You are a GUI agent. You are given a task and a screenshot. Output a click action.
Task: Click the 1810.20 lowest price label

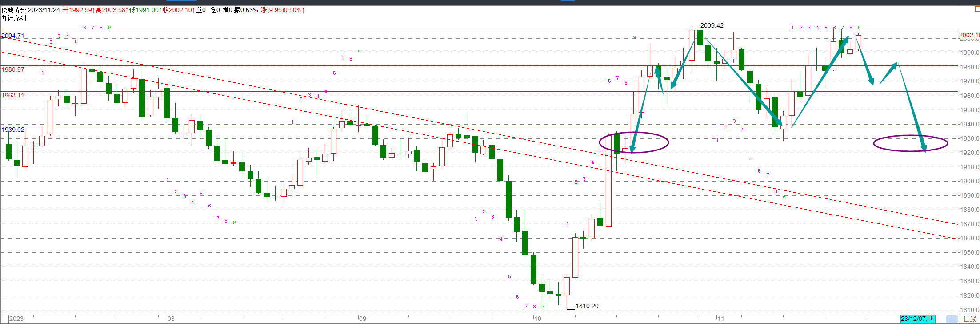click(x=587, y=306)
